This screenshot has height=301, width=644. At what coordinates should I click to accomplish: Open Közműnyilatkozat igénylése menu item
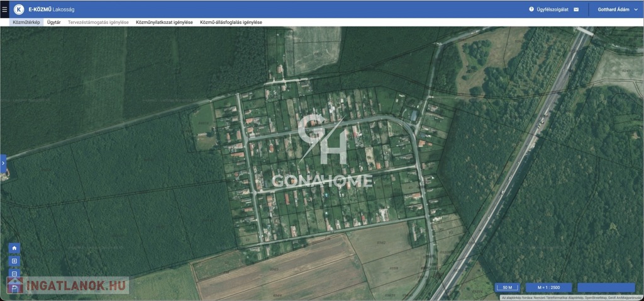[164, 22]
